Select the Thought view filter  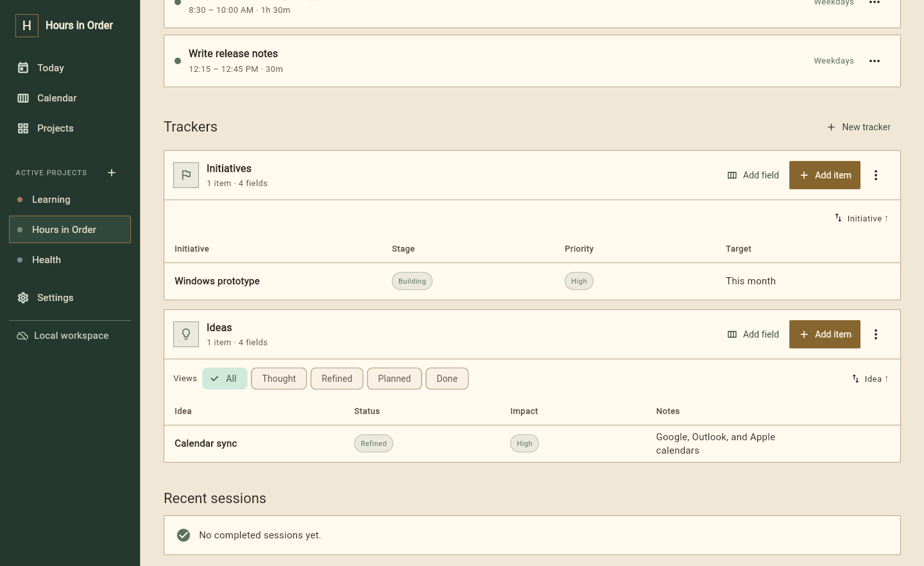click(x=279, y=379)
